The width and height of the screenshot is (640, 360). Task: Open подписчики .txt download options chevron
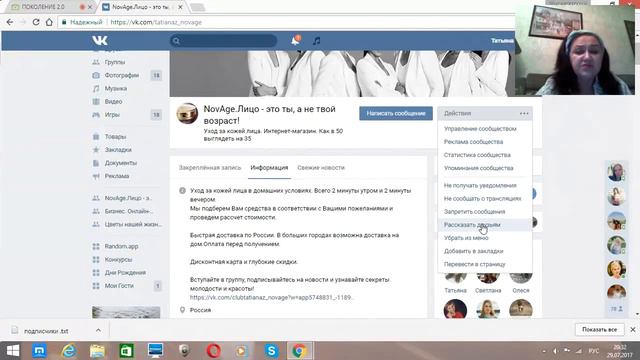tap(98, 330)
